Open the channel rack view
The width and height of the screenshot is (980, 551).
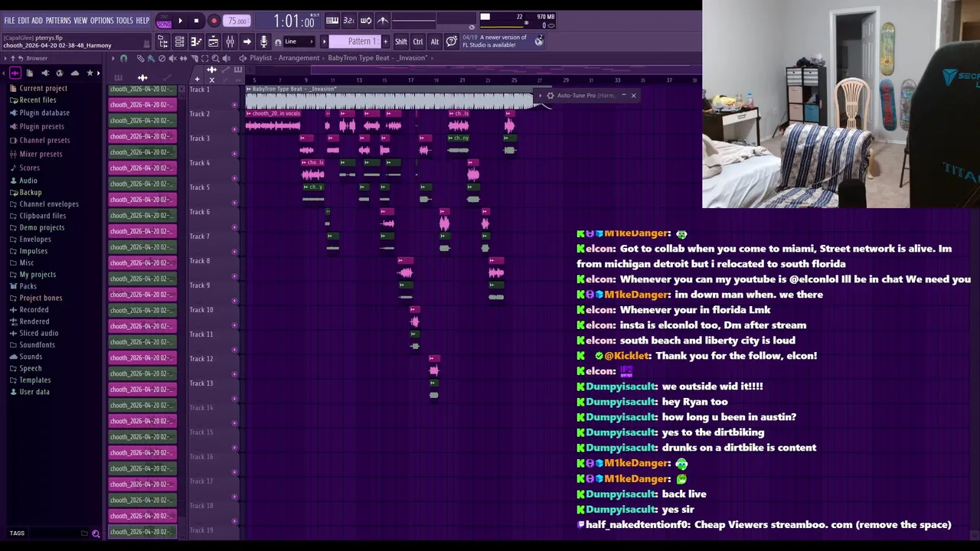[x=179, y=41]
